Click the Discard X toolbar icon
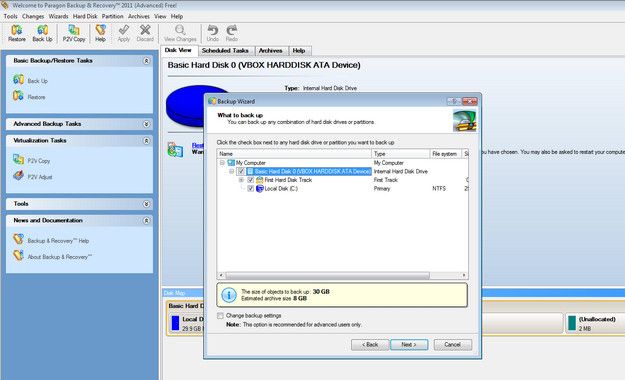Image resolution: width=625 pixels, height=380 pixels. coord(145,30)
